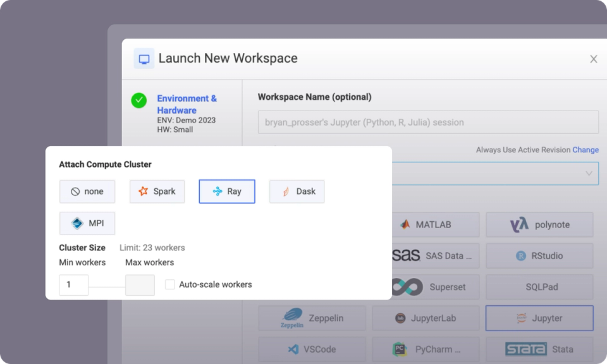The width and height of the screenshot is (607, 364).
Task: Switch to JupyterLab option
Action: click(426, 318)
